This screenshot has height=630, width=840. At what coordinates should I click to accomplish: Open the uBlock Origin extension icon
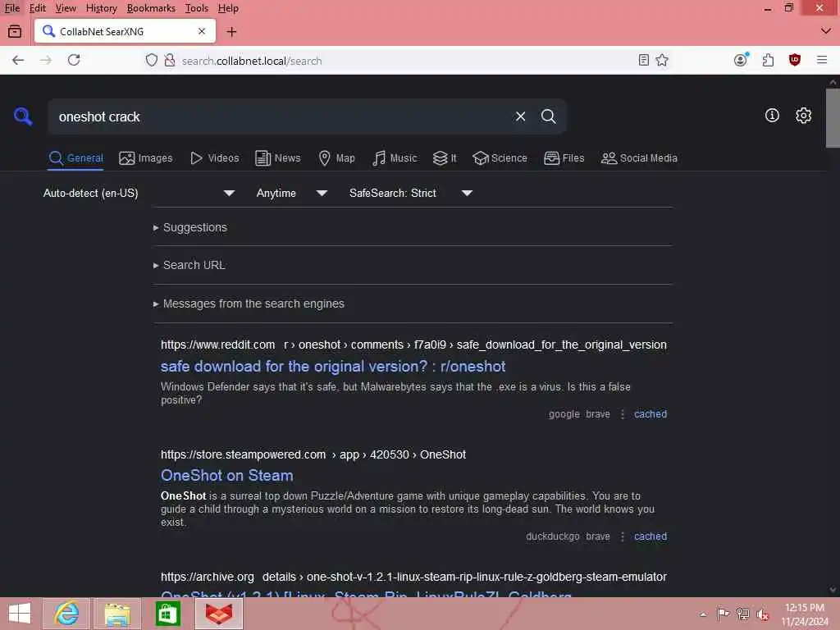point(794,60)
